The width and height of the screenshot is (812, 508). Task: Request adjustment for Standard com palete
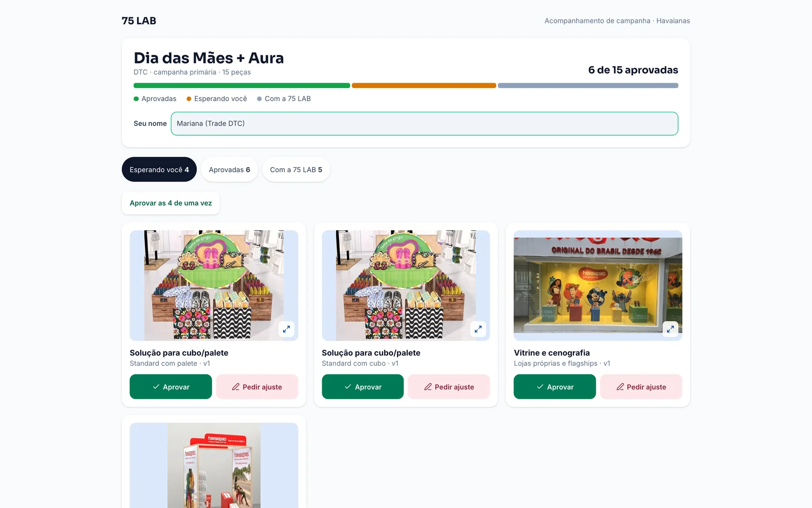pos(257,387)
